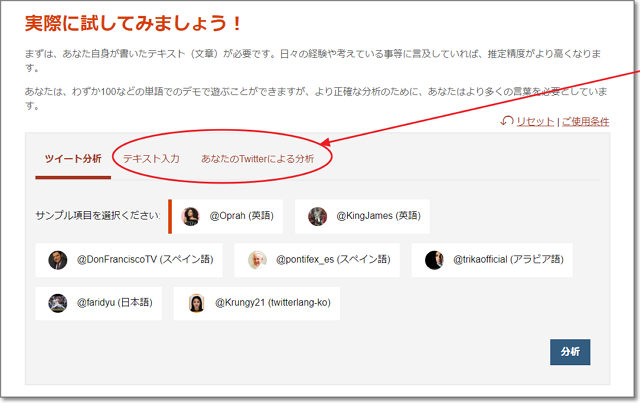The width and height of the screenshot is (640, 403).
Task: Click the Oprah avatar picture
Action: pyautogui.click(x=191, y=216)
